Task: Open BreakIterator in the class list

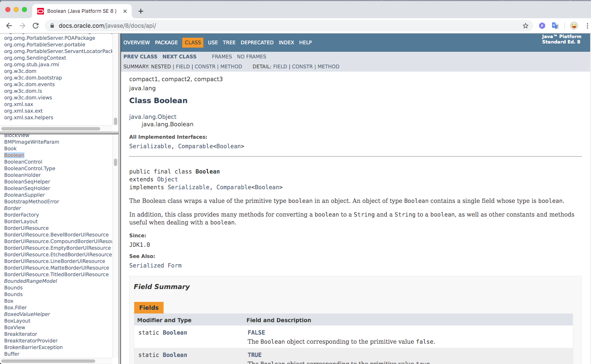Action: [21, 334]
